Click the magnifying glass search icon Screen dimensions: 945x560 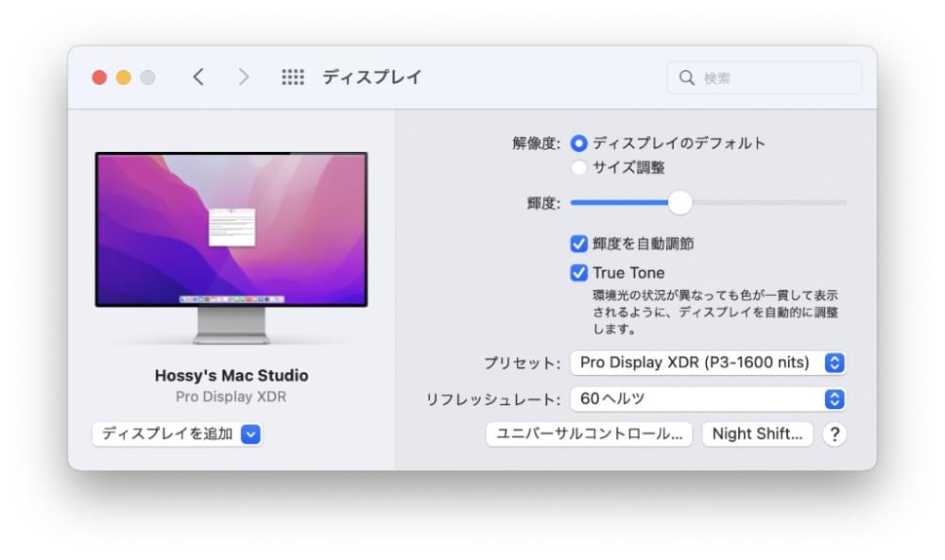pyautogui.click(x=687, y=78)
